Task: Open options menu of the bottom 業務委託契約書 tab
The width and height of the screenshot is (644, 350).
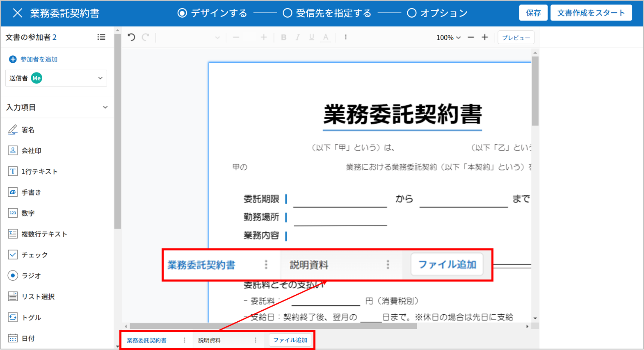Action: pos(184,340)
